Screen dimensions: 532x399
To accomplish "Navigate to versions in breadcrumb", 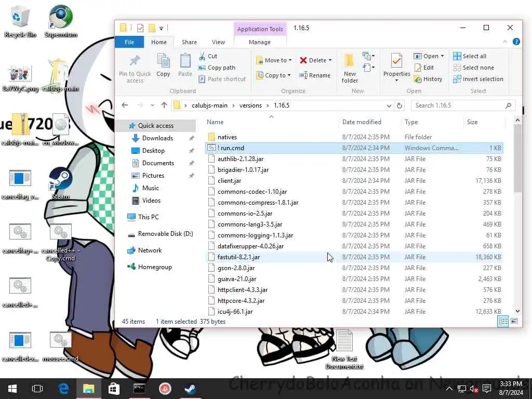I will (250, 105).
